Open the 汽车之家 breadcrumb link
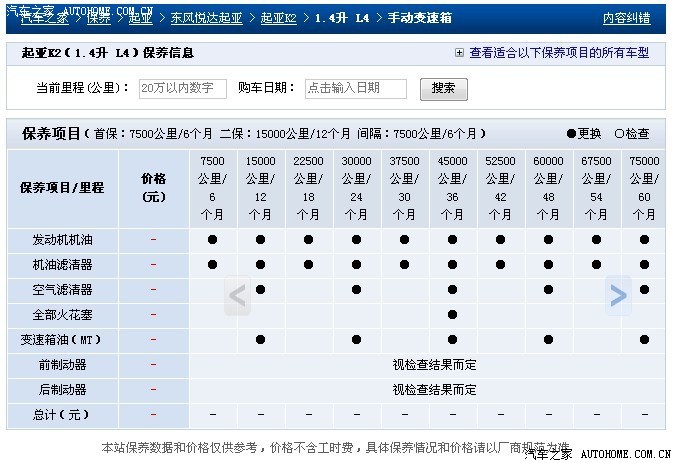This screenshot has width=678, height=463. pyautogui.click(x=45, y=18)
